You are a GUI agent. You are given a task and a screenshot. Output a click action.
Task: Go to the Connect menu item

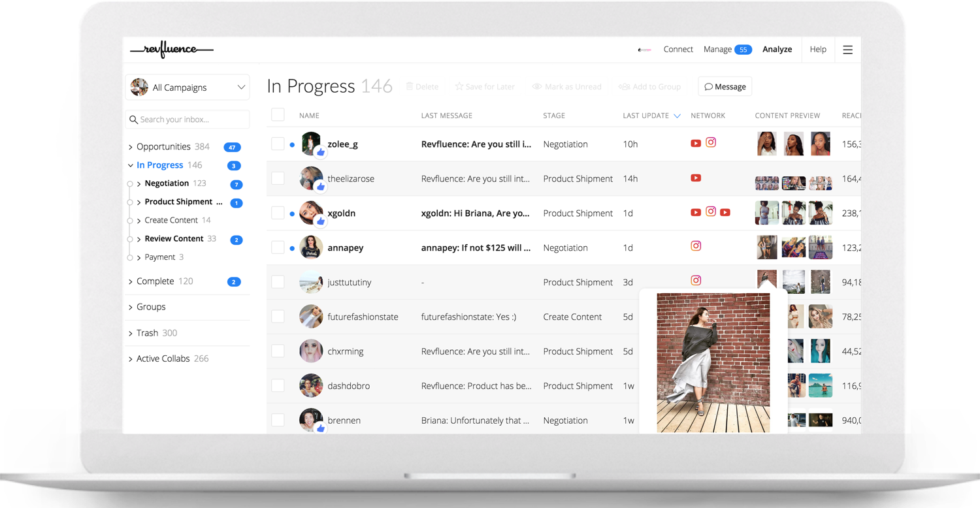tap(678, 50)
